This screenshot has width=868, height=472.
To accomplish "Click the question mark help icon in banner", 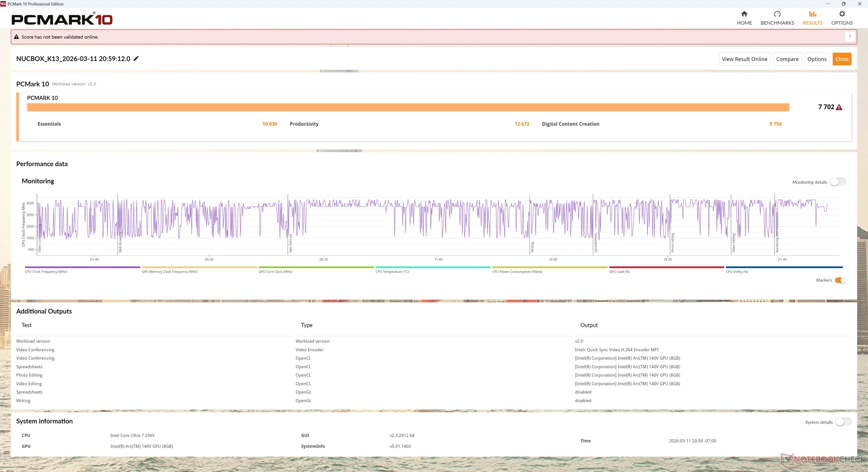I will [850, 37].
